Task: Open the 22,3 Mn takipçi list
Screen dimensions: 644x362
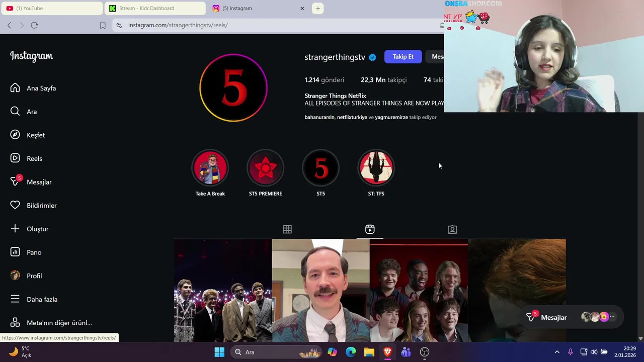Action: coord(383,80)
